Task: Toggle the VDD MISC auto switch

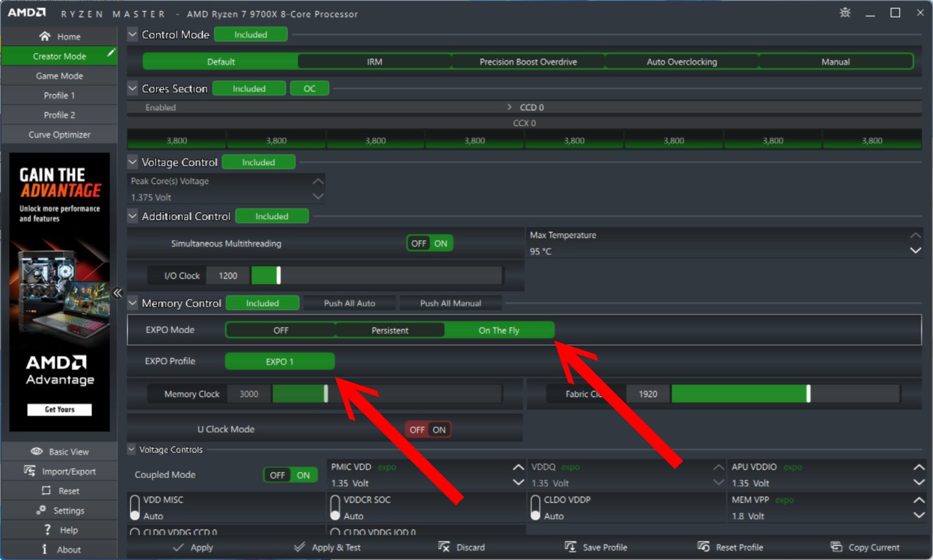Action: pyautogui.click(x=135, y=508)
